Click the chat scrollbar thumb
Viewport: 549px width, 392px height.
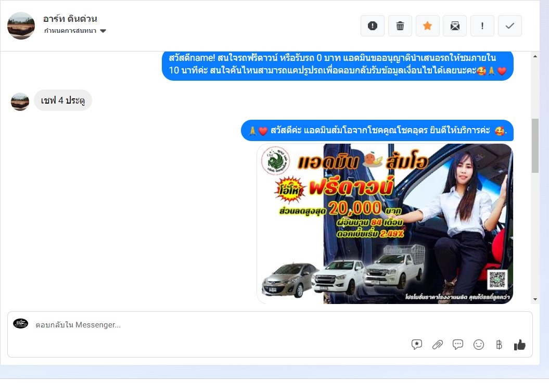(535, 146)
